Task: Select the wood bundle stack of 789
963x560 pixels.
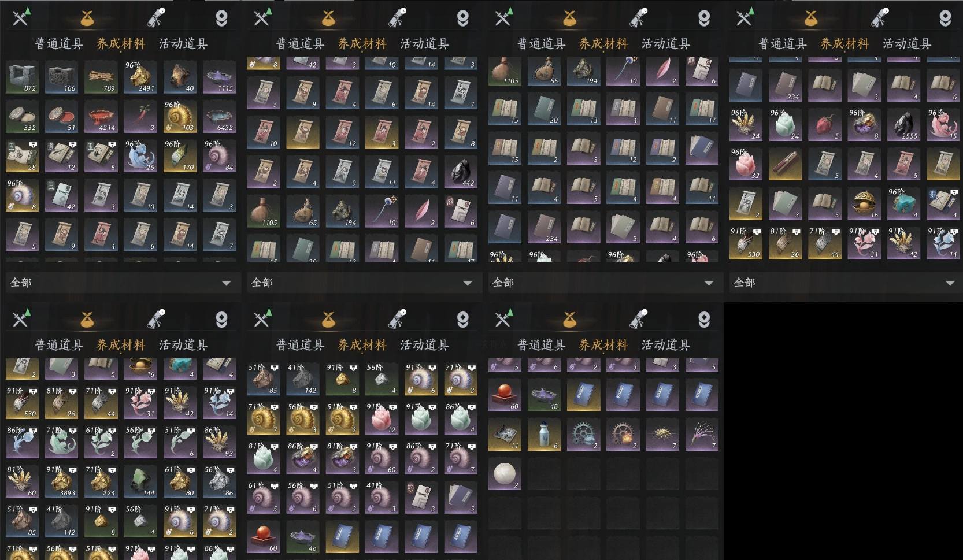Action: point(101,77)
